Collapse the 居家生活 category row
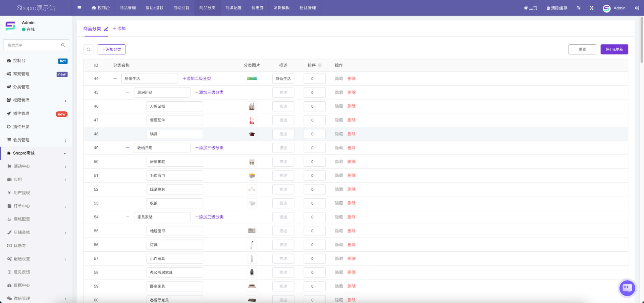 coord(115,79)
